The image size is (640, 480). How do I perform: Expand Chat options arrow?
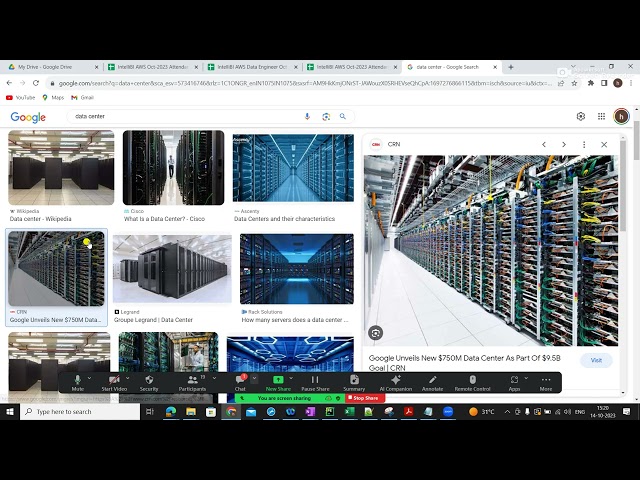(x=254, y=379)
